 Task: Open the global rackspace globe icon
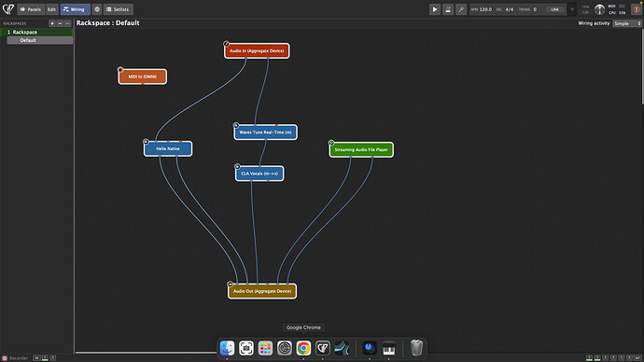pos(97,9)
